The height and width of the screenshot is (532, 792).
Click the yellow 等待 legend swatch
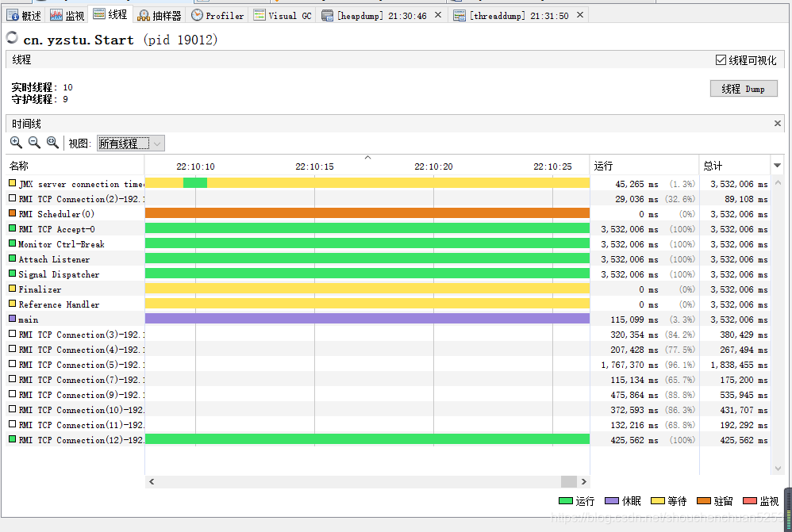658,501
